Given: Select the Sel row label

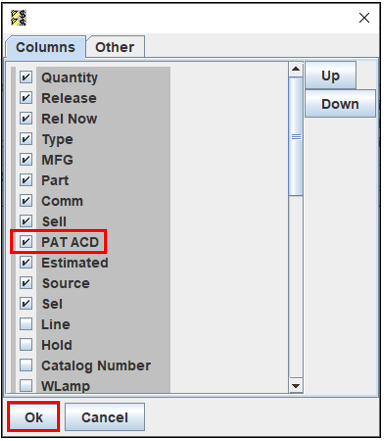Looking at the screenshot, I should (x=52, y=304).
